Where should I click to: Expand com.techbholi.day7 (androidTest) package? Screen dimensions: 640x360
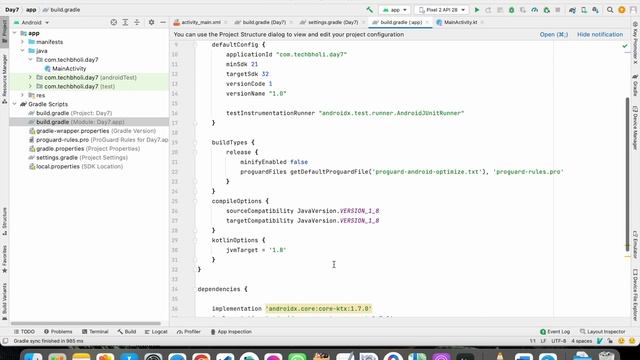coord(30,78)
